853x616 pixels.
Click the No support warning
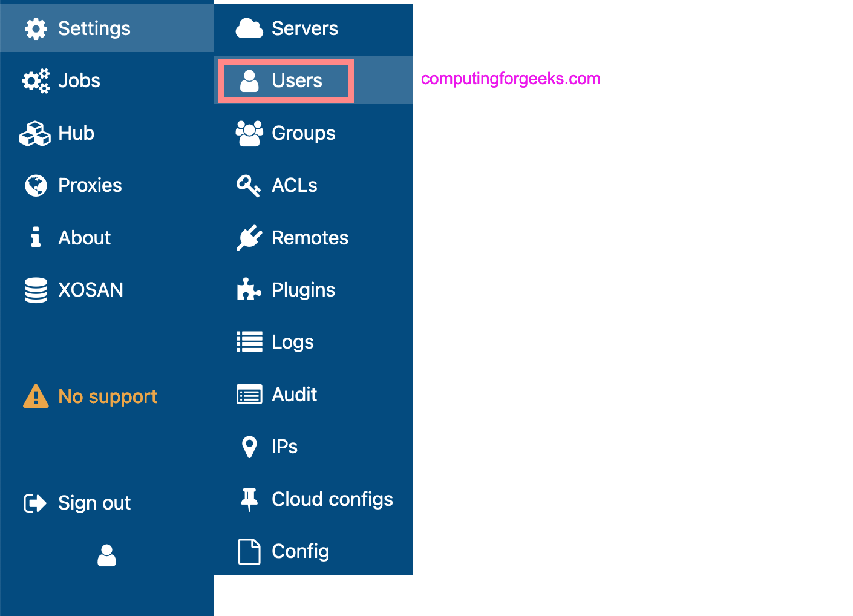tap(107, 396)
